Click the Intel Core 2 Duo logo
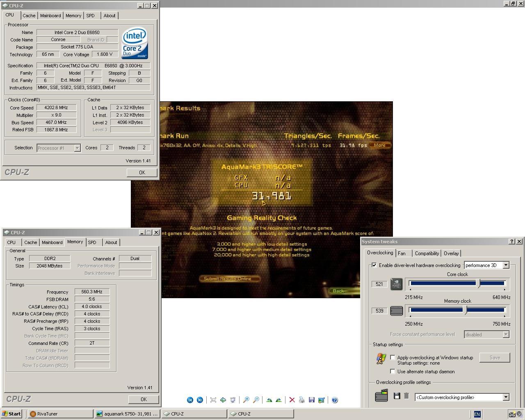 point(135,43)
